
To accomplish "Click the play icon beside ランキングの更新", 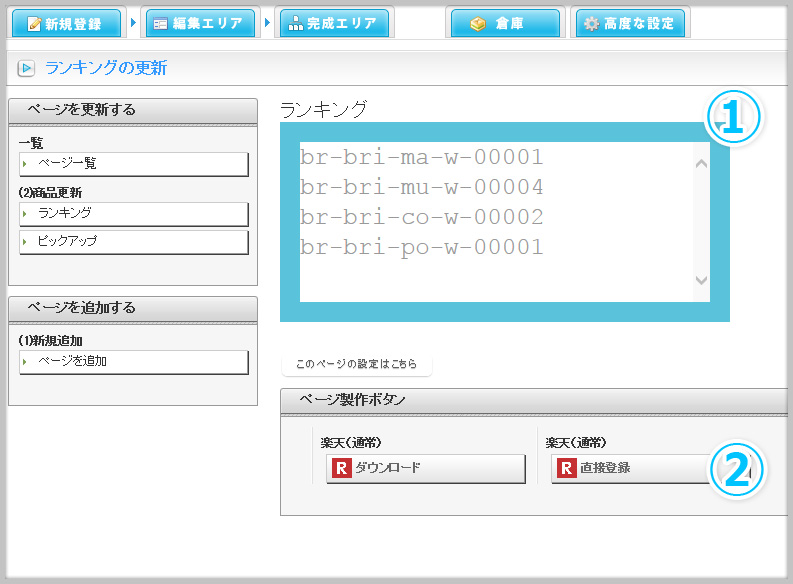I will 27,69.
